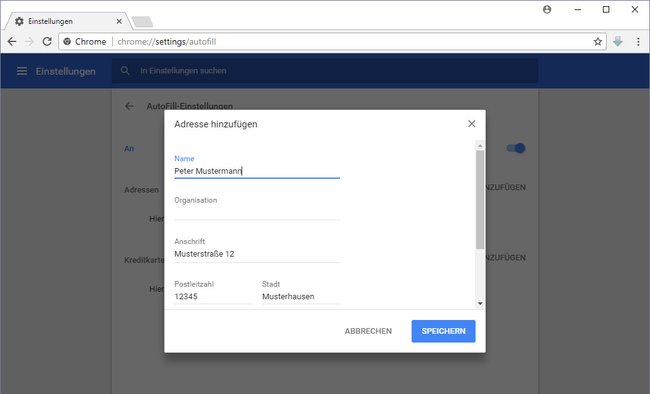650x394 pixels.
Task: Click the Adresse hinzufügen dialog title
Action: click(216, 124)
